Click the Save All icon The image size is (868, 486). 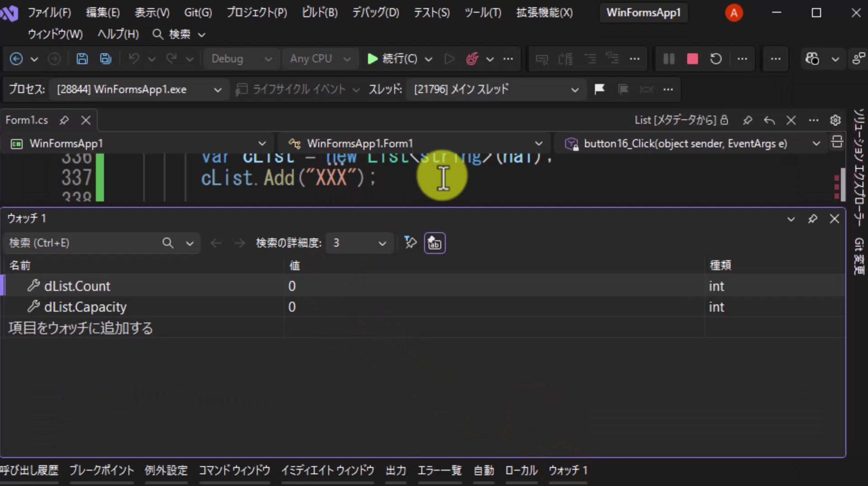tap(106, 59)
